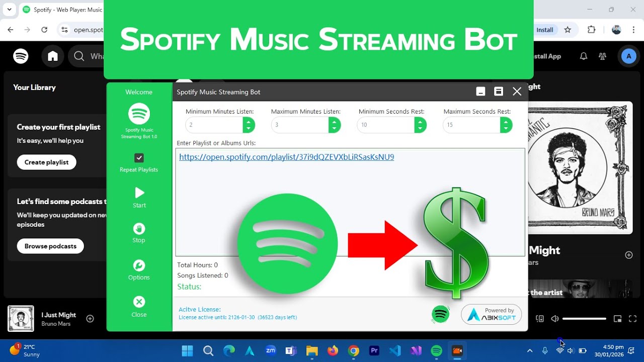The height and width of the screenshot is (362, 644).
Task: Adjust Maximum Seconds Rest spinner arrows
Action: 506,125
